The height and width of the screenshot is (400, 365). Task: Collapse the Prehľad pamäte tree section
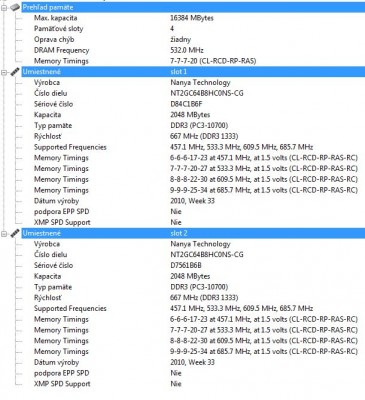(x=4, y=7)
